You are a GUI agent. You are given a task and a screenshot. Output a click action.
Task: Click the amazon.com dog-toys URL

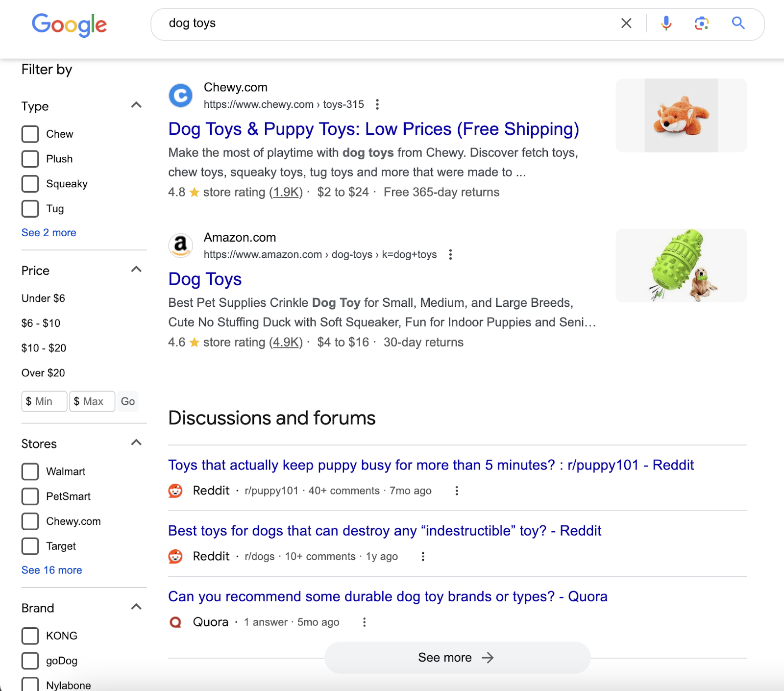(x=320, y=254)
